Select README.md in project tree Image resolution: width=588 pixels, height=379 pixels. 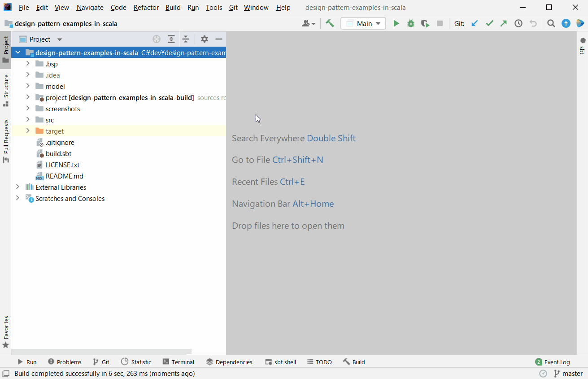point(64,176)
